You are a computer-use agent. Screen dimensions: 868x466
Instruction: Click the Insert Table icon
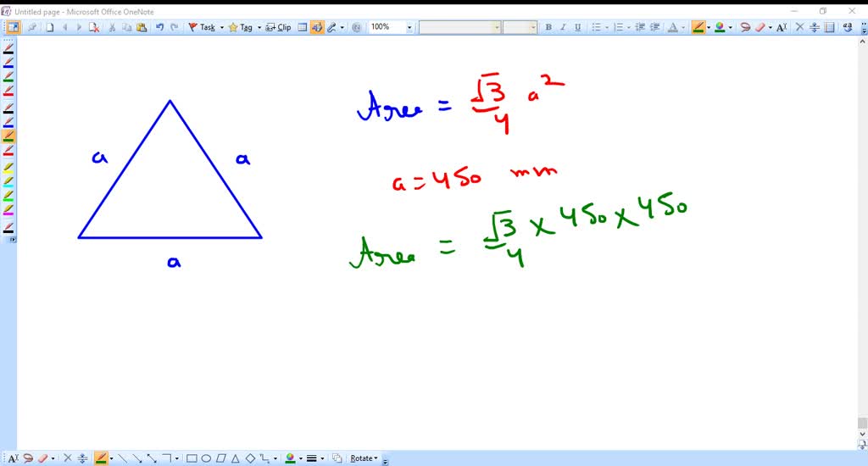[303, 27]
